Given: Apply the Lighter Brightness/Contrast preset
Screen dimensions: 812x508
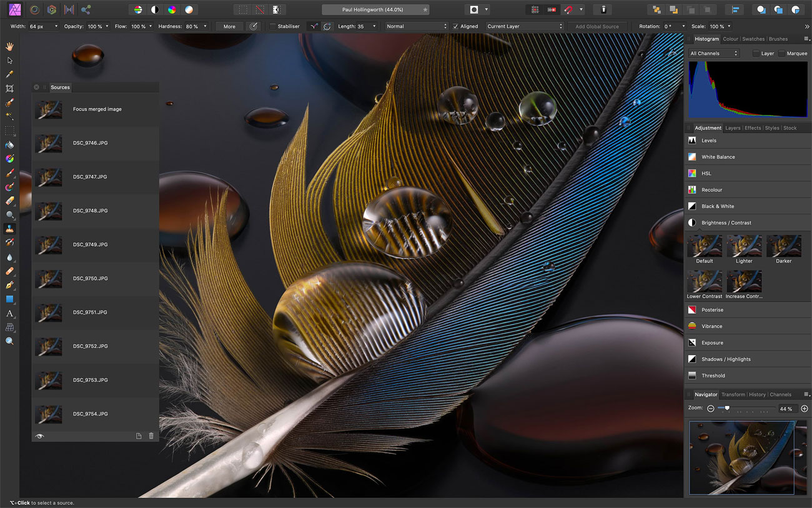Looking at the screenshot, I should click(744, 247).
